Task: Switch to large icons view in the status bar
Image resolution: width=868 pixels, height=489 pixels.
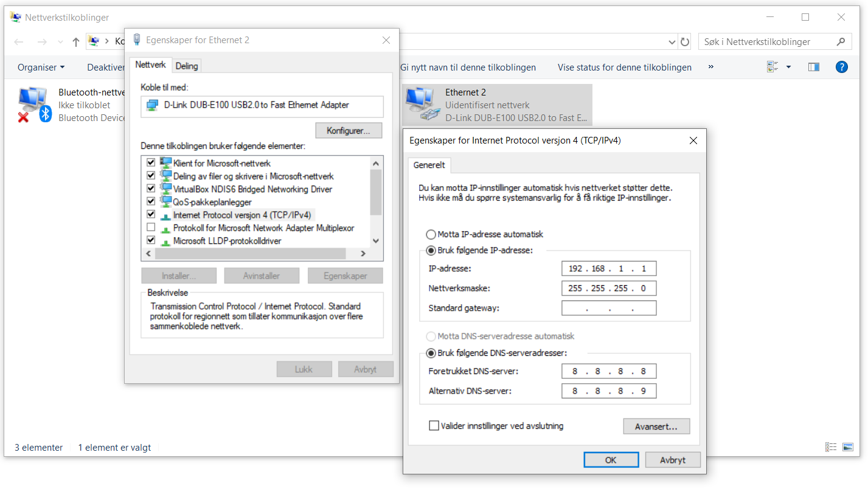Action: 848,446
